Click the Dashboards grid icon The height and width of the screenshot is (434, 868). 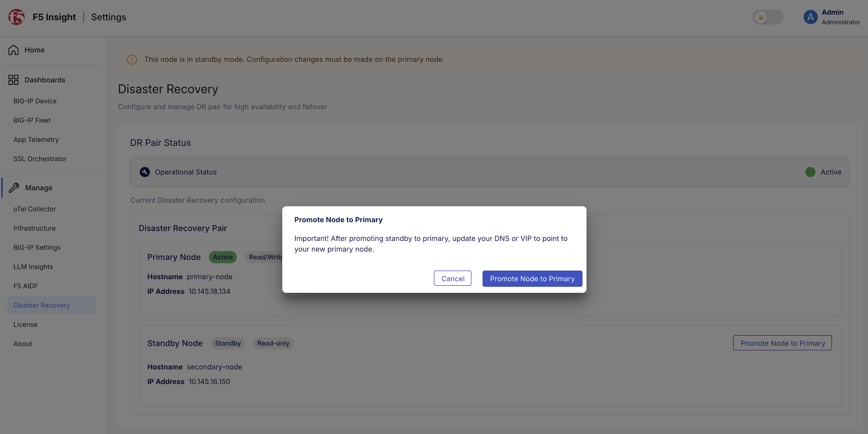(x=13, y=80)
